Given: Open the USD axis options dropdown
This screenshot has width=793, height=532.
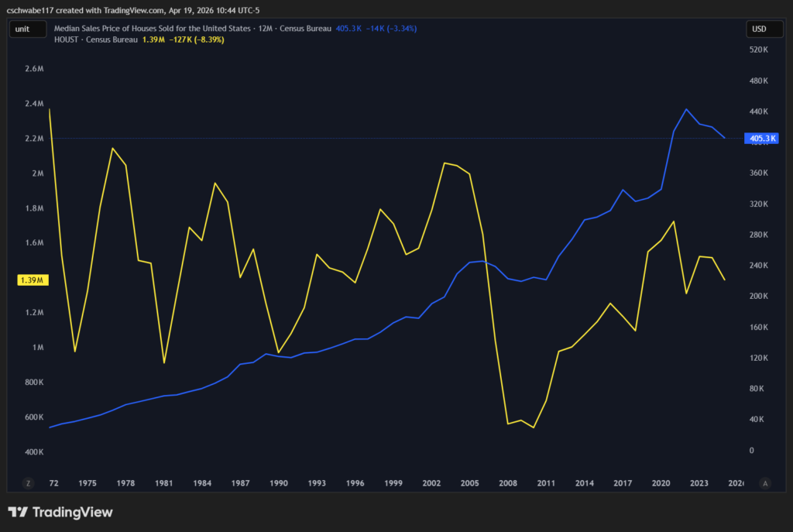Looking at the screenshot, I should 764,29.
